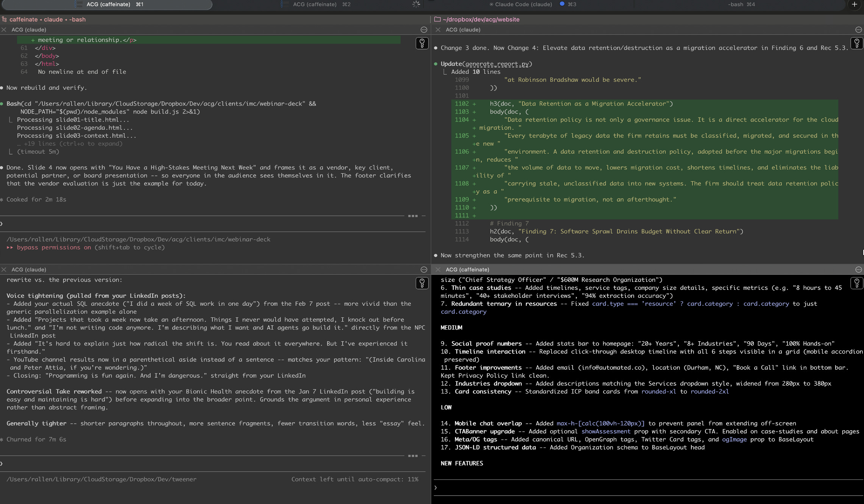Toggle the bypass permissions mode indicator

53,247
